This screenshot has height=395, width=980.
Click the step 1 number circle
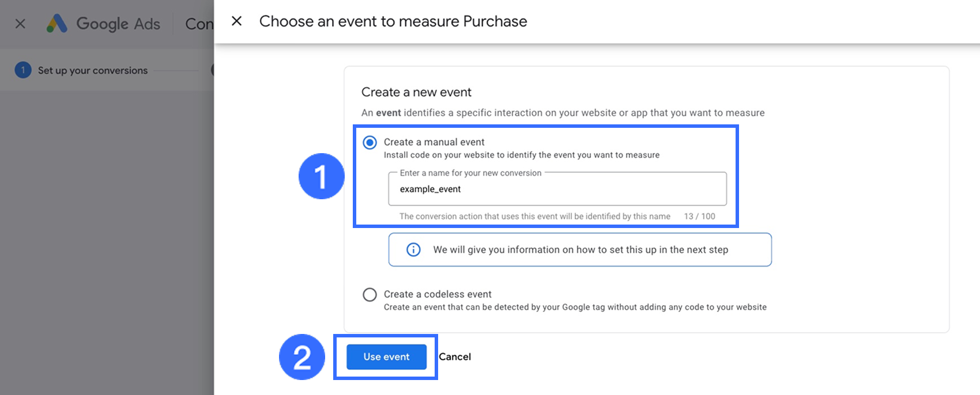coord(23,70)
